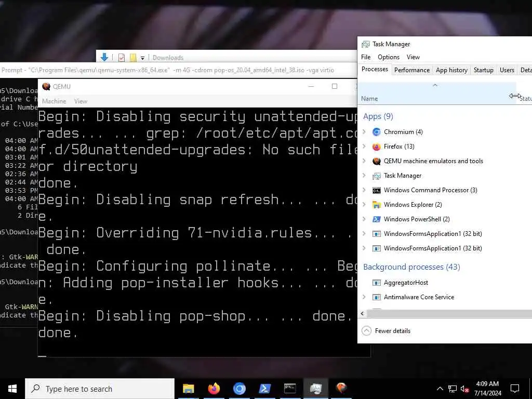This screenshot has width=532, height=399.
Task: Click the Type here to search box
Action: 100,389
